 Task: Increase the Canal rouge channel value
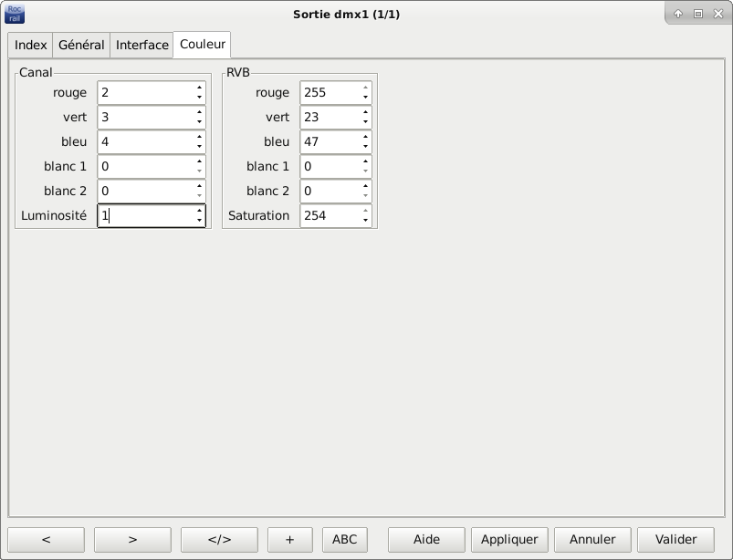[x=199, y=88]
